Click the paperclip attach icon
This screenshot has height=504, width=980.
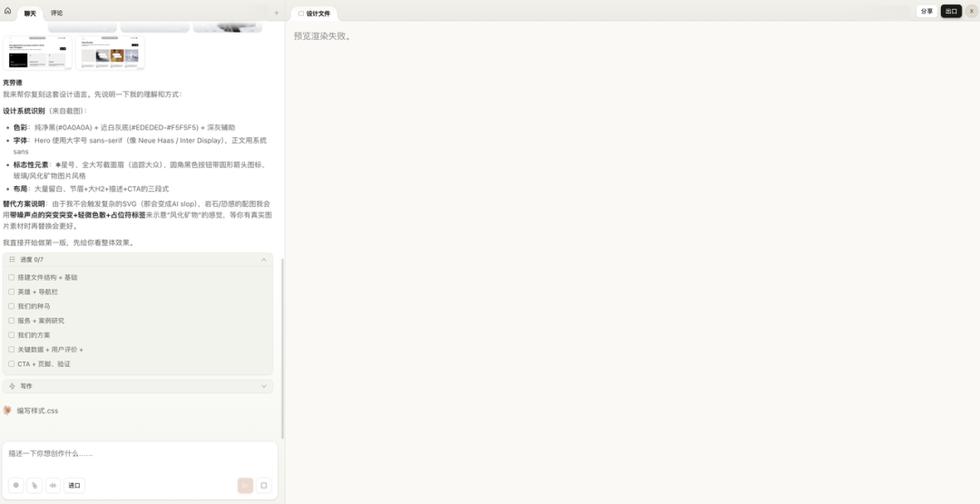point(34,485)
